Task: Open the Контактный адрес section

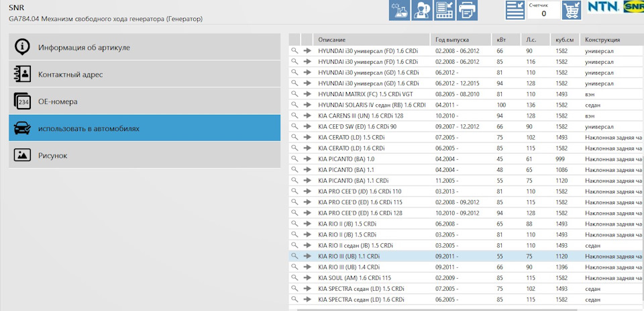Action: click(144, 74)
